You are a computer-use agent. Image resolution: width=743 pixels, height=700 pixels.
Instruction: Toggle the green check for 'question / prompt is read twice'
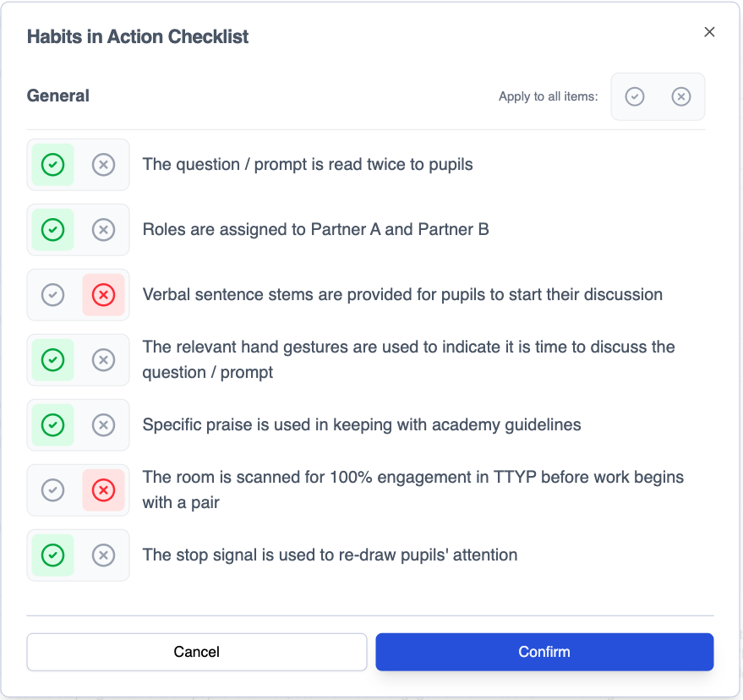[x=53, y=164]
